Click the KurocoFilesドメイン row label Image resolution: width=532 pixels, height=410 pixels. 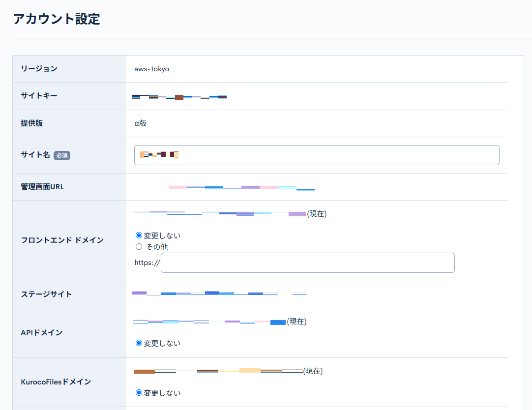pyautogui.click(x=56, y=381)
